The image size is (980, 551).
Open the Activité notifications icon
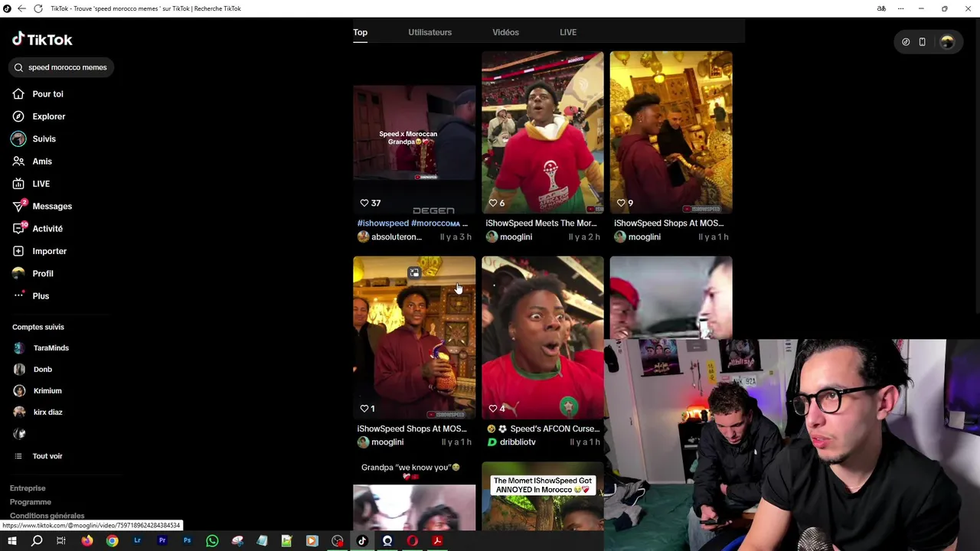pos(18,228)
